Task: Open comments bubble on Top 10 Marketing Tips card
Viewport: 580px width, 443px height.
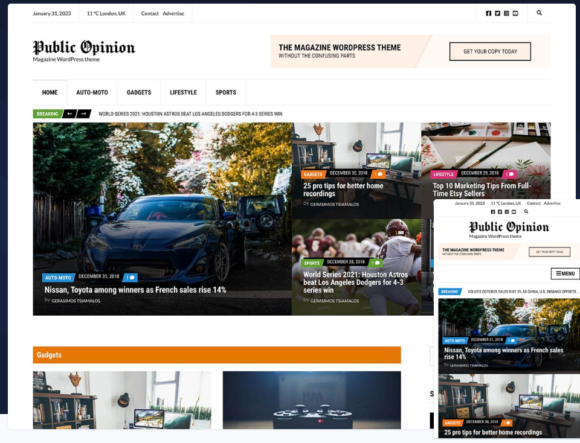Action: (510, 174)
